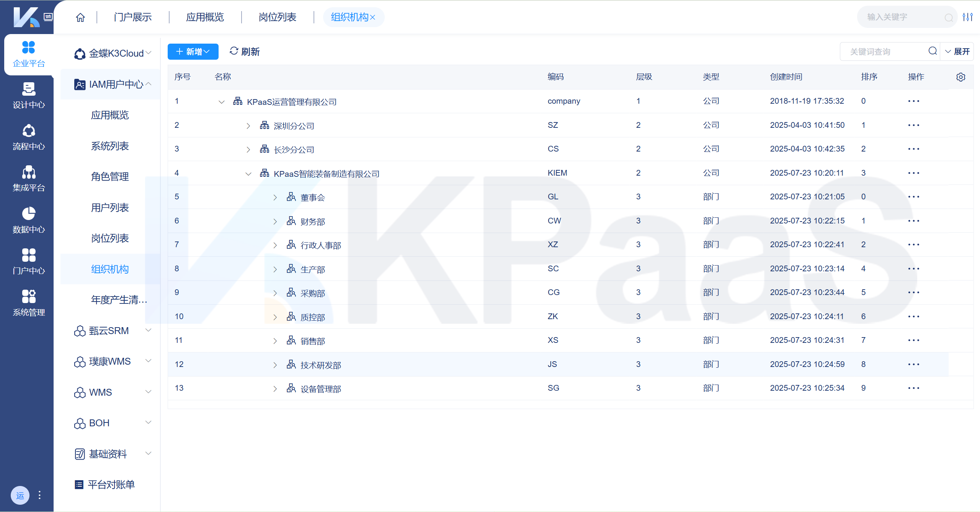Open the 新增 dropdown button
980x512 pixels.
193,52
